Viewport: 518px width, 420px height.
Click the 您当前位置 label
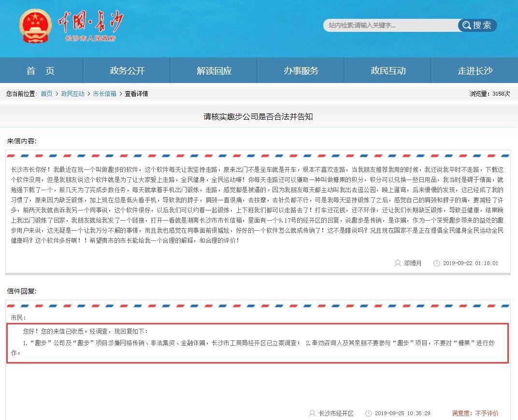pyautogui.click(x=21, y=94)
